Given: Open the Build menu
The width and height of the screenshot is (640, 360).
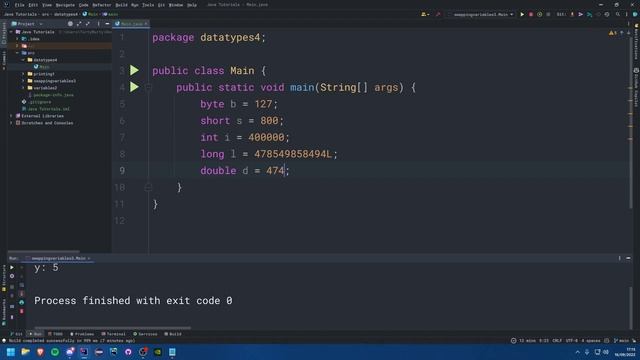Looking at the screenshot, I should [x=121, y=5].
